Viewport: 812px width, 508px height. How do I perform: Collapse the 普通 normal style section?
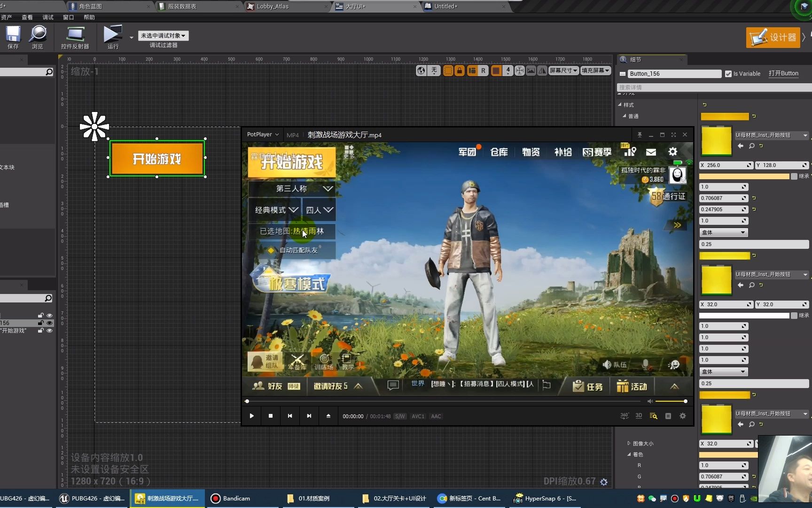tap(625, 116)
